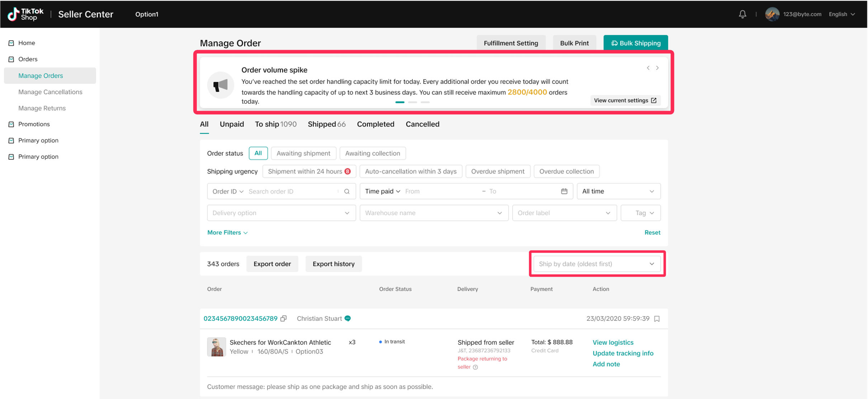Image resolution: width=868 pixels, height=399 pixels.
Task: Expand the Delivery option dropdown
Action: coord(281,213)
